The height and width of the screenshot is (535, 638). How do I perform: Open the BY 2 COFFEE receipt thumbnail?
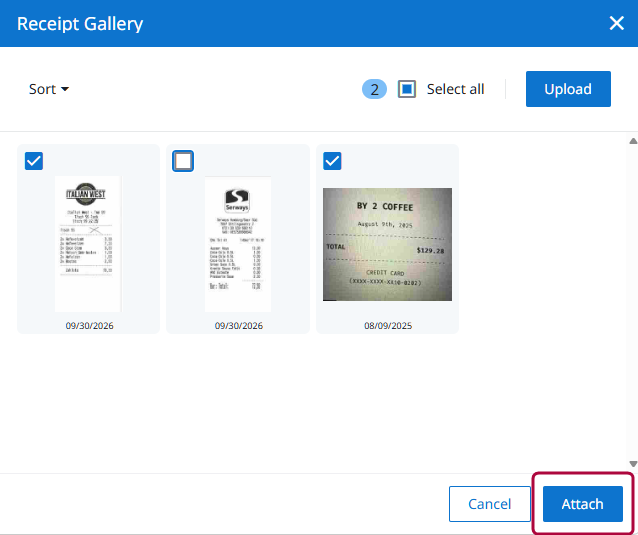[x=387, y=244]
